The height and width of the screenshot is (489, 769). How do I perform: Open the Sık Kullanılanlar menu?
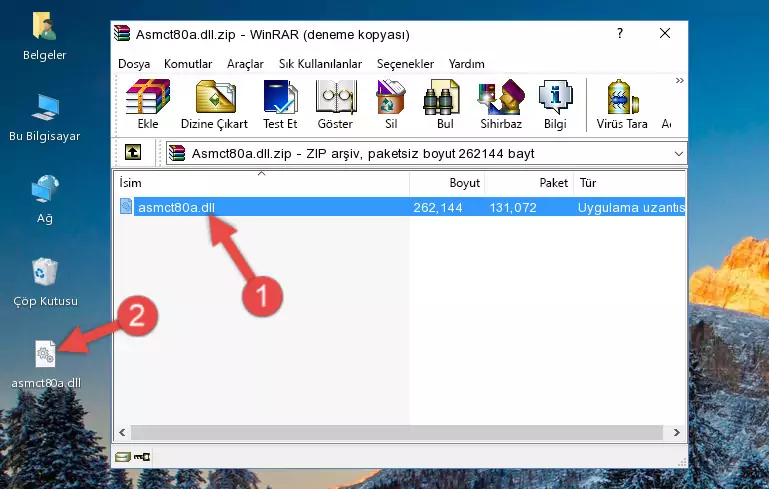tap(320, 64)
